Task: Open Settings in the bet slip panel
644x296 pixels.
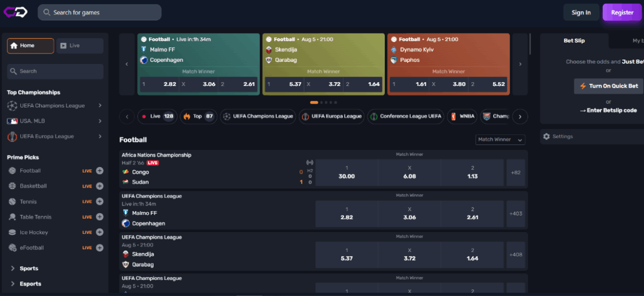Action: pyautogui.click(x=592, y=137)
